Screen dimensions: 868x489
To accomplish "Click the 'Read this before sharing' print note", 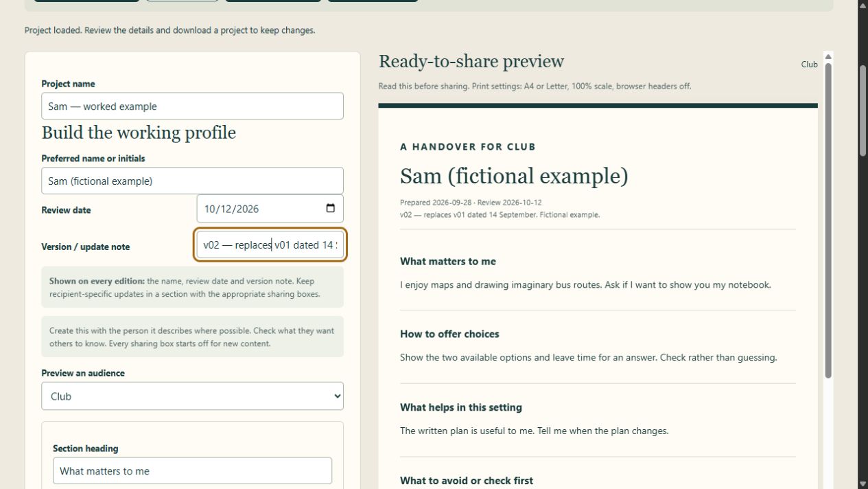I will [x=535, y=87].
